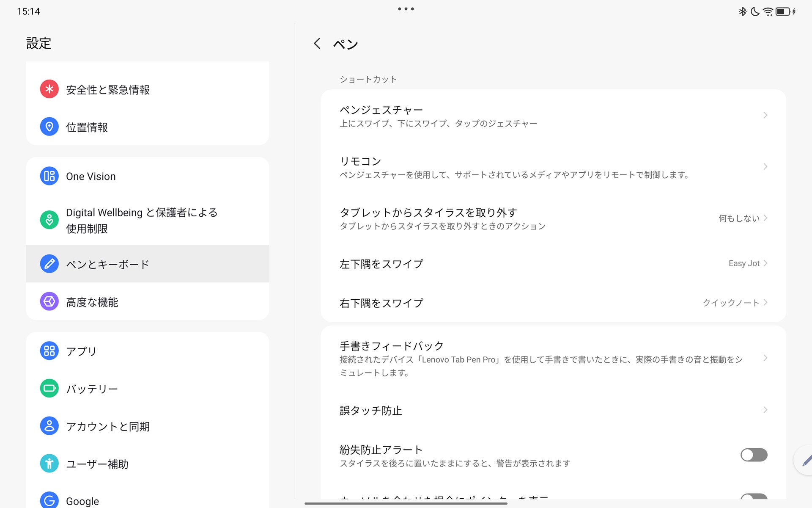Click the 高度な機能 purple hexagon icon
The height and width of the screenshot is (508, 812).
point(49,301)
